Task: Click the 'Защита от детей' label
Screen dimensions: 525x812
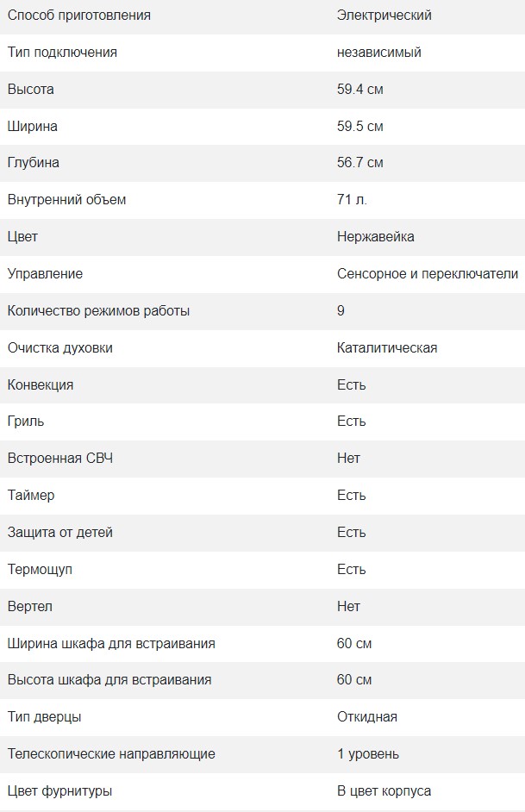Action: coord(59,533)
